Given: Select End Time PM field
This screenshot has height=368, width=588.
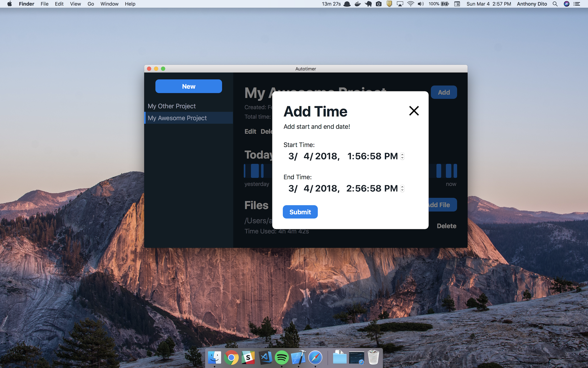Looking at the screenshot, I should click(x=391, y=188).
